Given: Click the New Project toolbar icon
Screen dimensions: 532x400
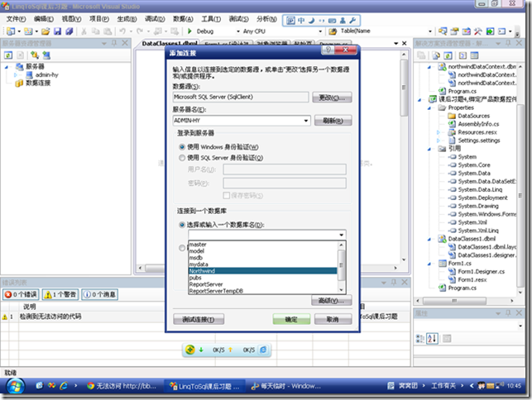Looking at the screenshot, I should (11, 31).
